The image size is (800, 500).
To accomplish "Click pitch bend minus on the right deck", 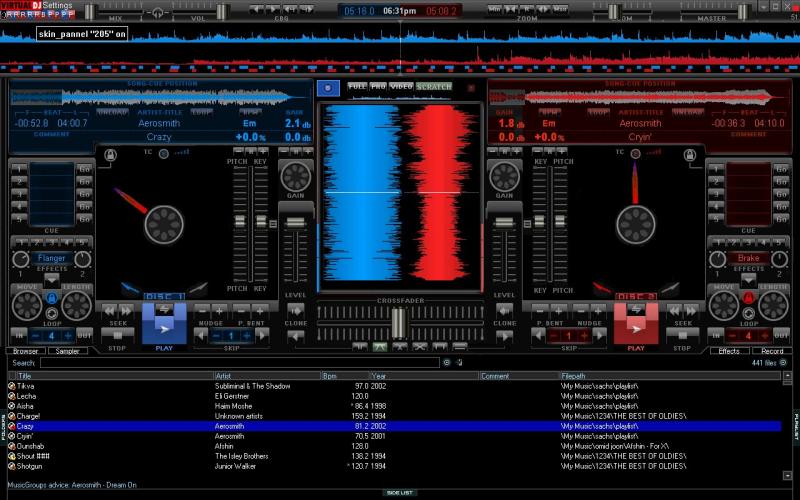I will point(540,310).
